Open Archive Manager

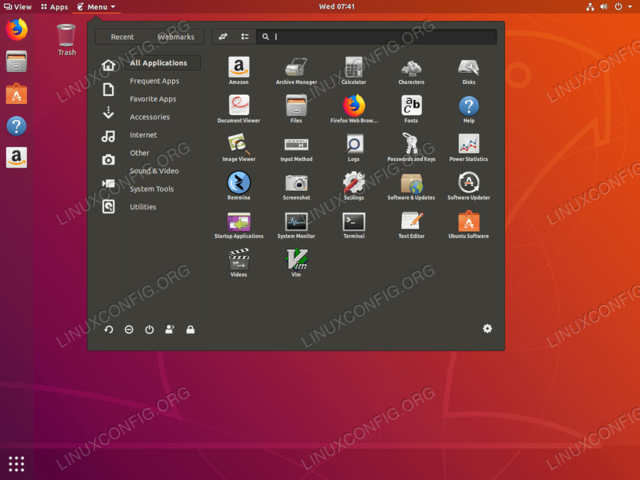tap(296, 71)
